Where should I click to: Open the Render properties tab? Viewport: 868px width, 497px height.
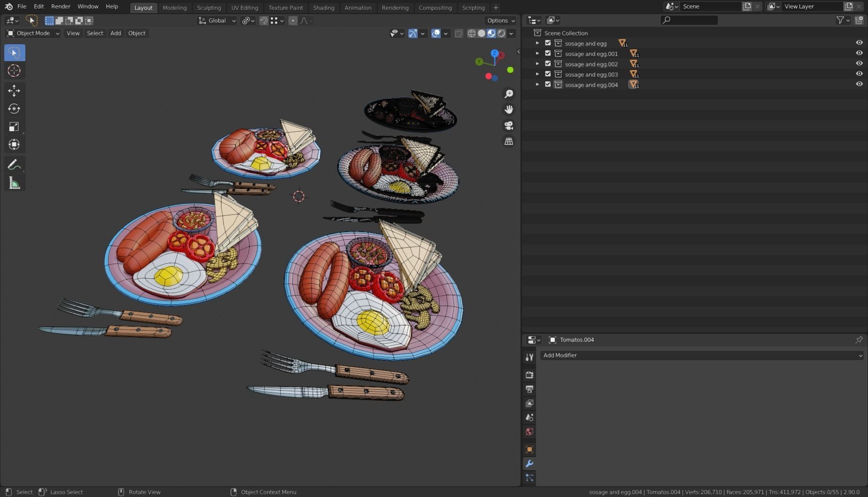tap(529, 375)
